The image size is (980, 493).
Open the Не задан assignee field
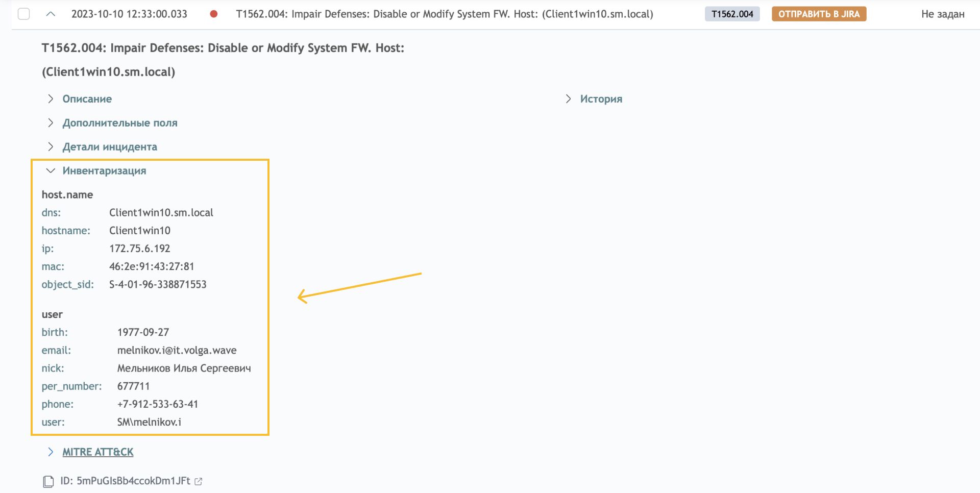click(943, 14)
